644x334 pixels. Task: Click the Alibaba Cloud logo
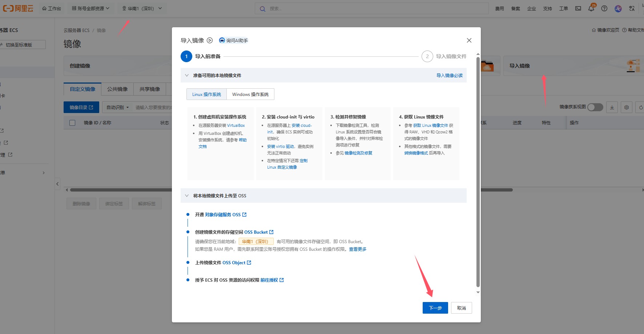[18, 8]
